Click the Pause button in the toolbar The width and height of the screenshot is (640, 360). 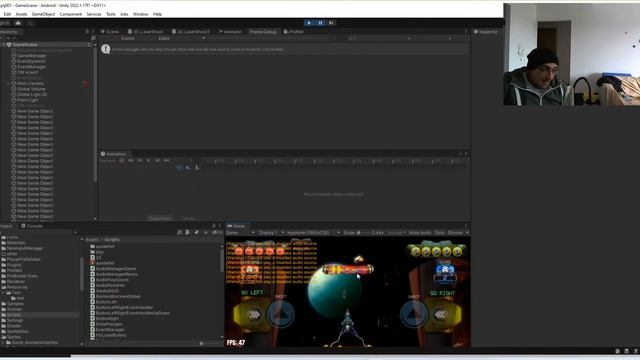click(x=320, y=23)
